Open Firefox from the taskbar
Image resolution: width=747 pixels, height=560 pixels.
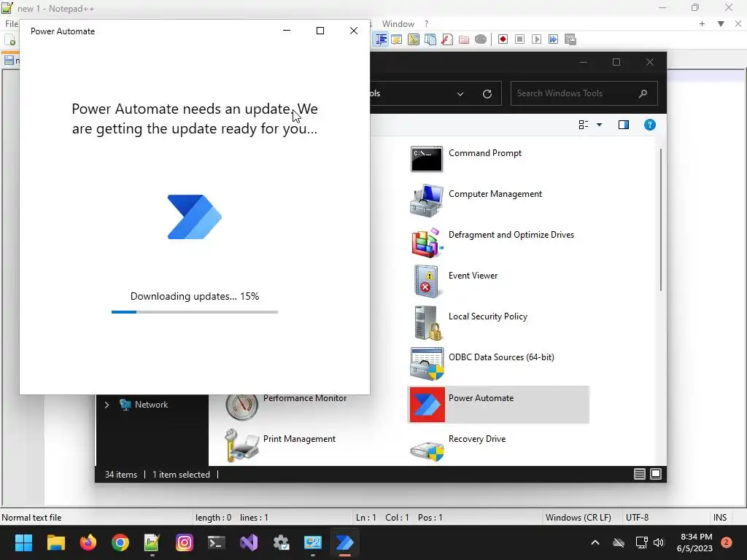88,542
